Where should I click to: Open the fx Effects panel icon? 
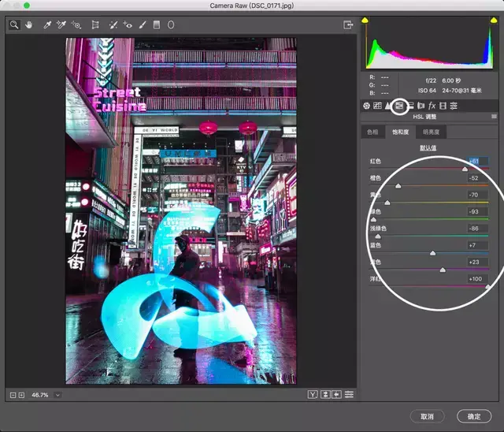[x=432, y=106]
